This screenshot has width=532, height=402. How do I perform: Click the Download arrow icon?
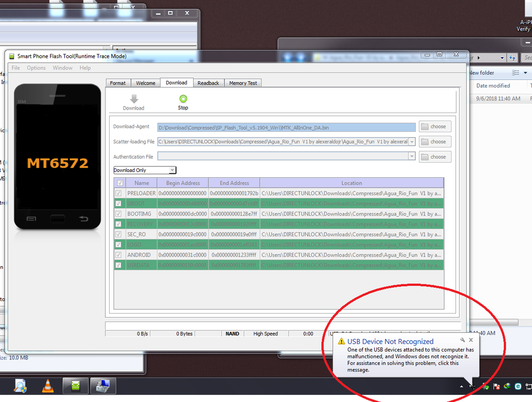coord(134,99)
